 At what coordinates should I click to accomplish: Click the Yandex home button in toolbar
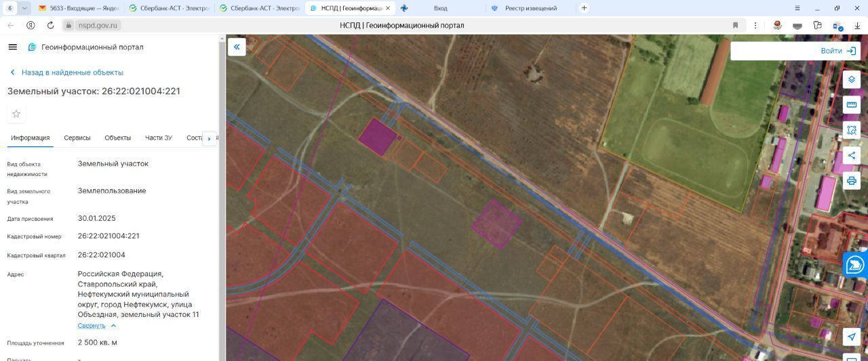point(31,25)
